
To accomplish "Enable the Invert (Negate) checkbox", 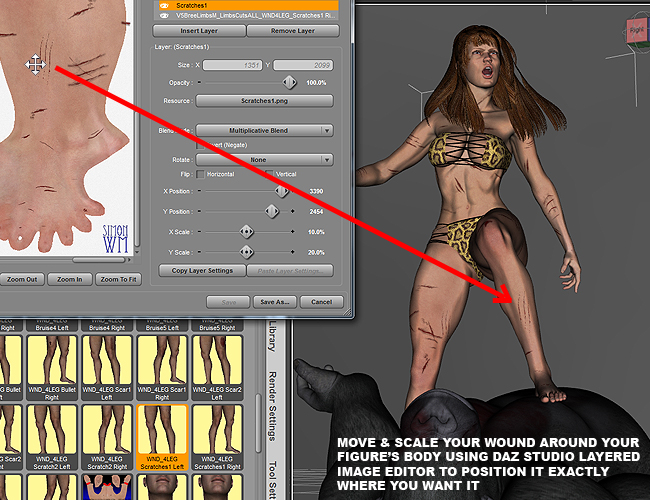I will coord(201,145).
